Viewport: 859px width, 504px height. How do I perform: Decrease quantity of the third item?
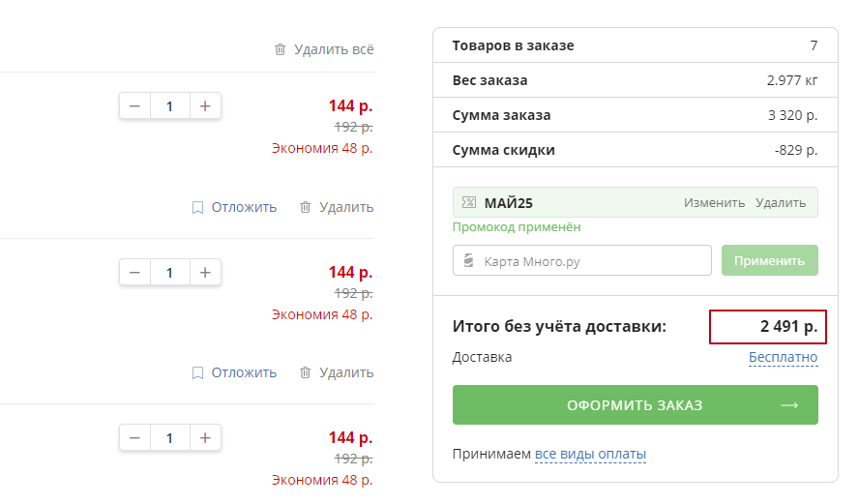coord(134,438)
